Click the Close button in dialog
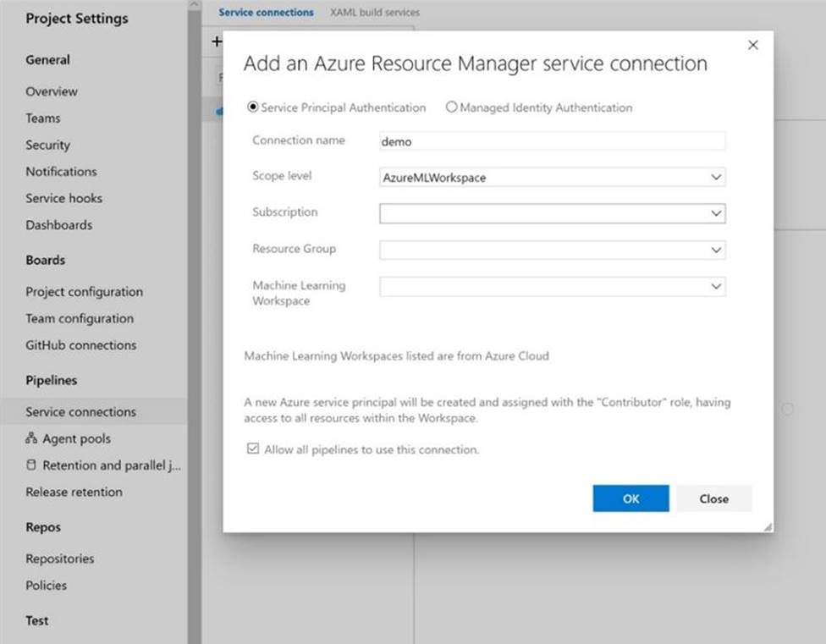 (713, 498)
